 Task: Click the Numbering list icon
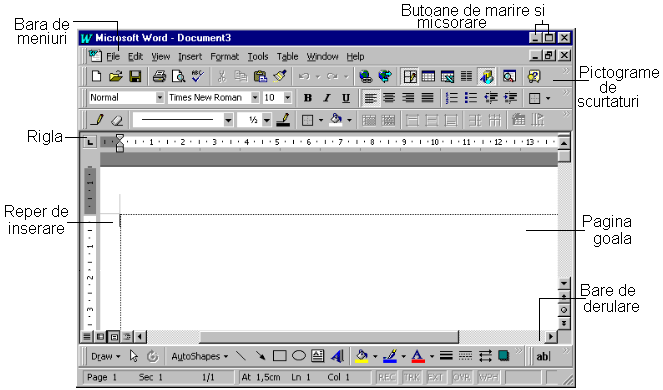[452, 98]
